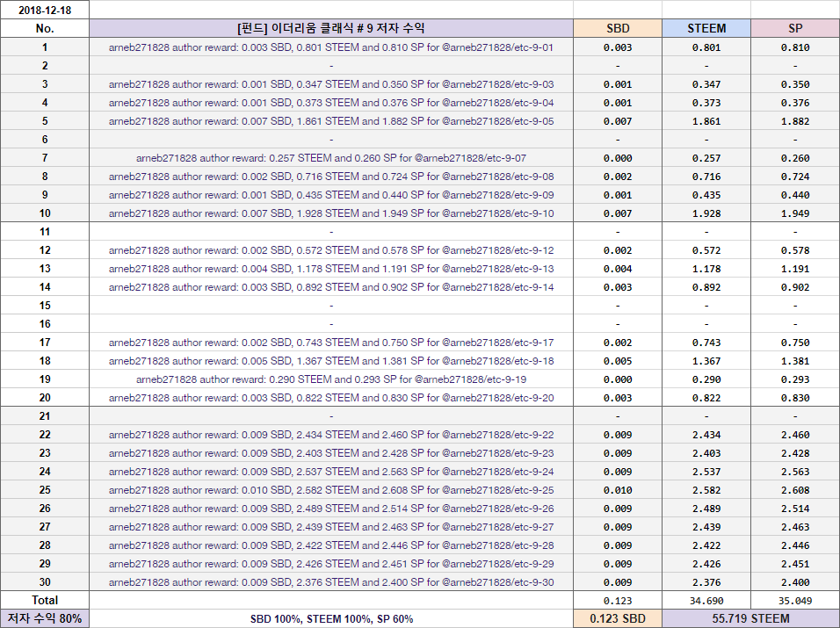Click the 0.123 SBD summary cell
Viewport: 840px width, 628px height.
tap(618, 619)
